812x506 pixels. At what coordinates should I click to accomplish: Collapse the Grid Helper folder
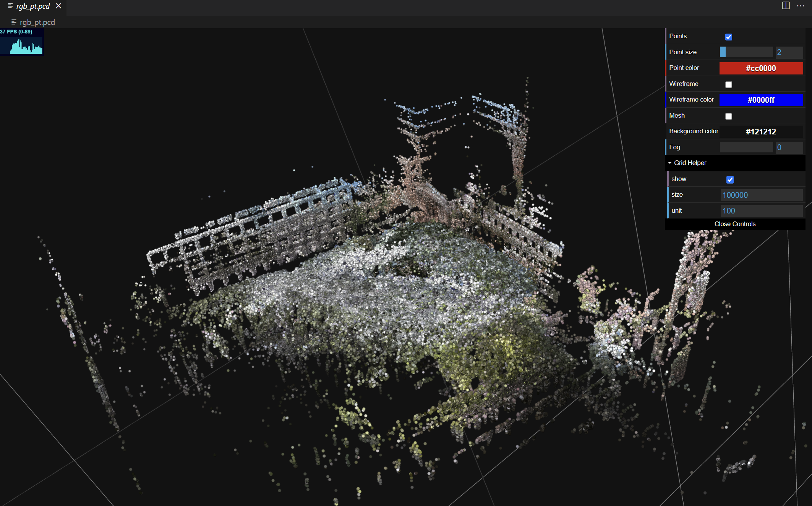click(690, 163)
